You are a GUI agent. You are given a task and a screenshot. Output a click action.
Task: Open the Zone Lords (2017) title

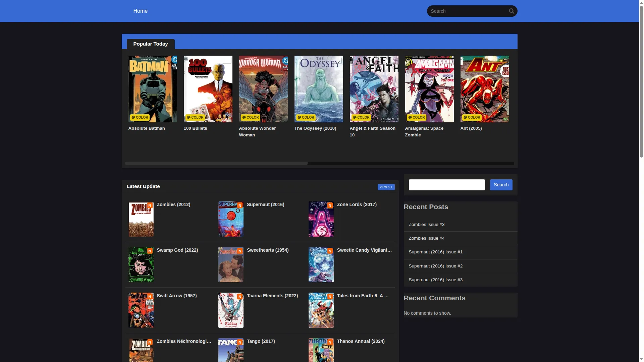(357, 204)
